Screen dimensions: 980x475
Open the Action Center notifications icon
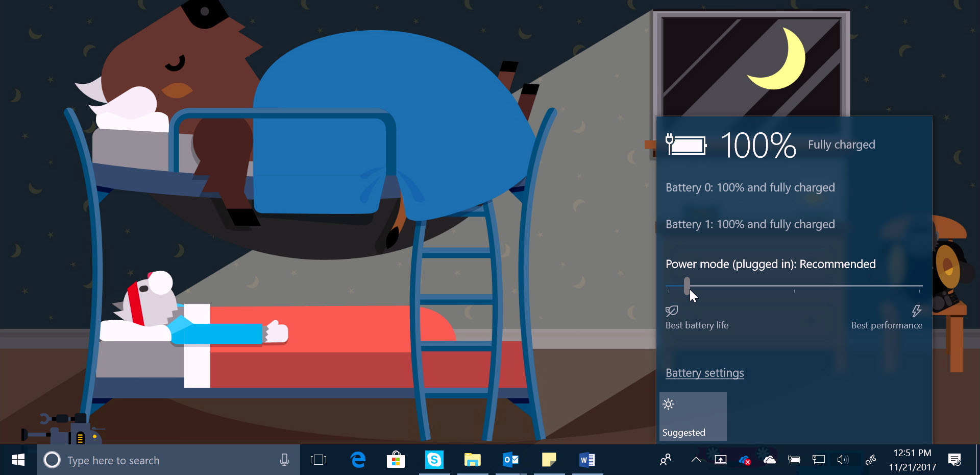point(954,460)
